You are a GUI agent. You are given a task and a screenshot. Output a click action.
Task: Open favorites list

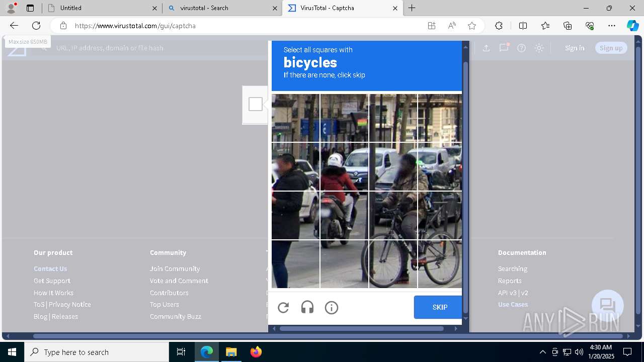click(545, 26)
